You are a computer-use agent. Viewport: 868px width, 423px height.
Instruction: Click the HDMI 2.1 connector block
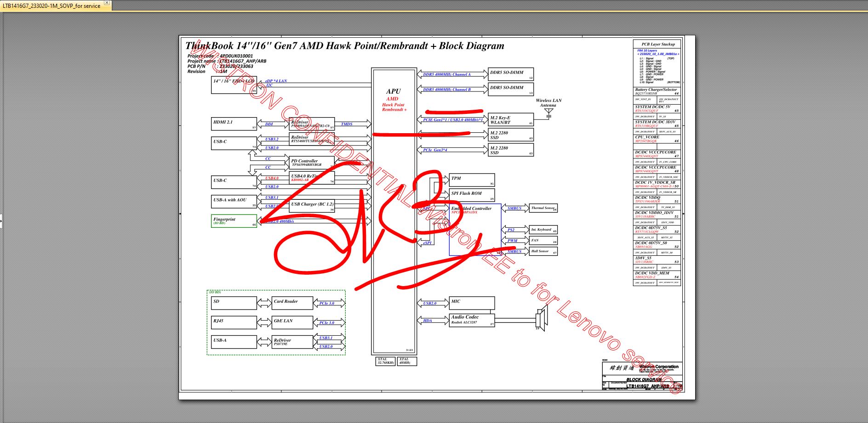(234, 124)
